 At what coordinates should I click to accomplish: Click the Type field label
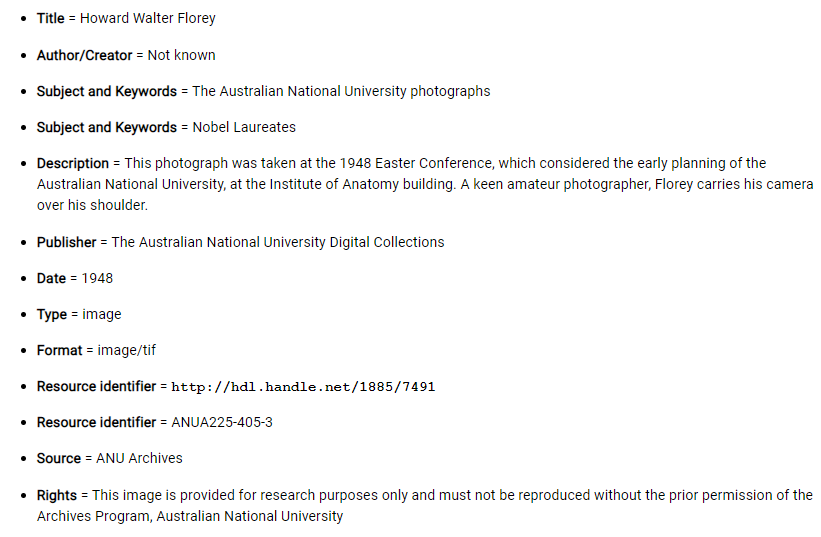(52, 314)
